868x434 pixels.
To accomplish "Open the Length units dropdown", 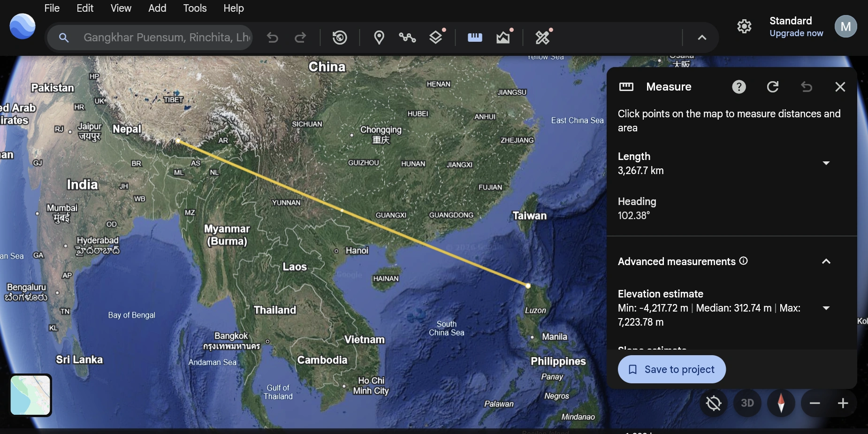I will pyautogui.click(x=826, y=163).
